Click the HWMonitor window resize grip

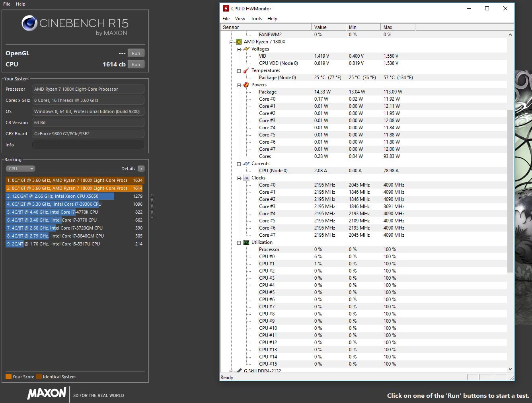pos(511,378)
